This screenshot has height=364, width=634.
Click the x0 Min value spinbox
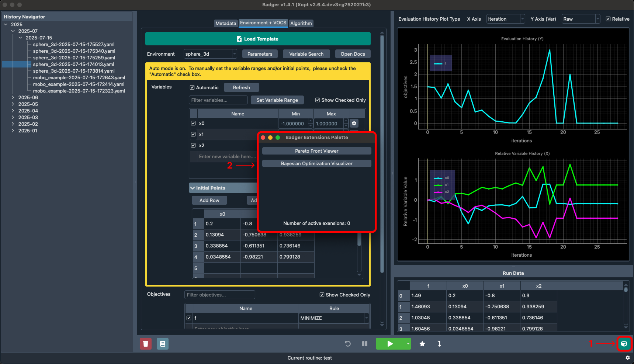(x=295, y=124)
